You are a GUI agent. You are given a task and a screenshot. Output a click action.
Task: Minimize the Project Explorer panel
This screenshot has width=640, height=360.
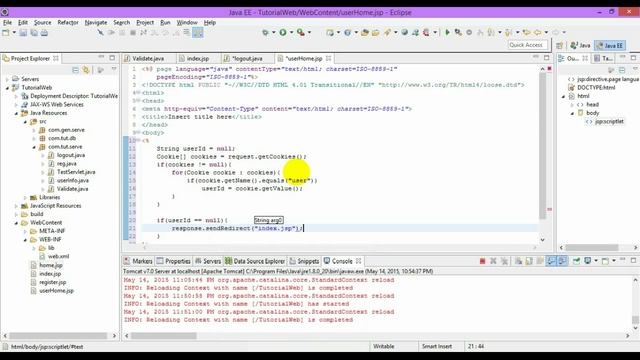click(101, 58)
